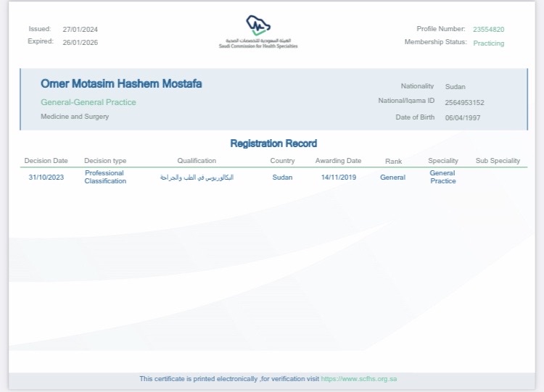Click the Arabic qualification text in the record
This screenshot has height=392, width=544.
click(197, 178)
